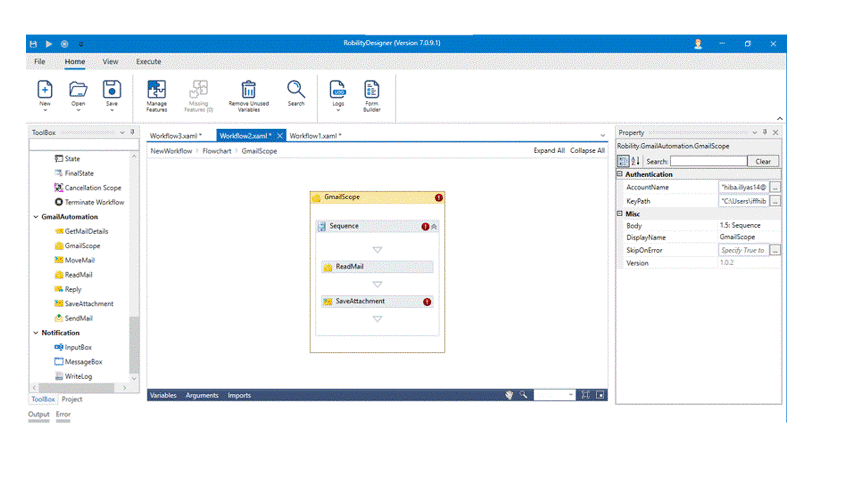Click Remove Unused Variables trash icon
Image resolution: width=853 pixels, height=480 pixels.
point(249,90)
